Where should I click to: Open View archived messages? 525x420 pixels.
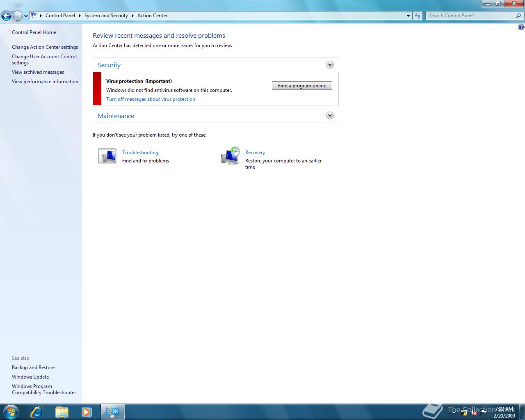click(x=38, y=72)
